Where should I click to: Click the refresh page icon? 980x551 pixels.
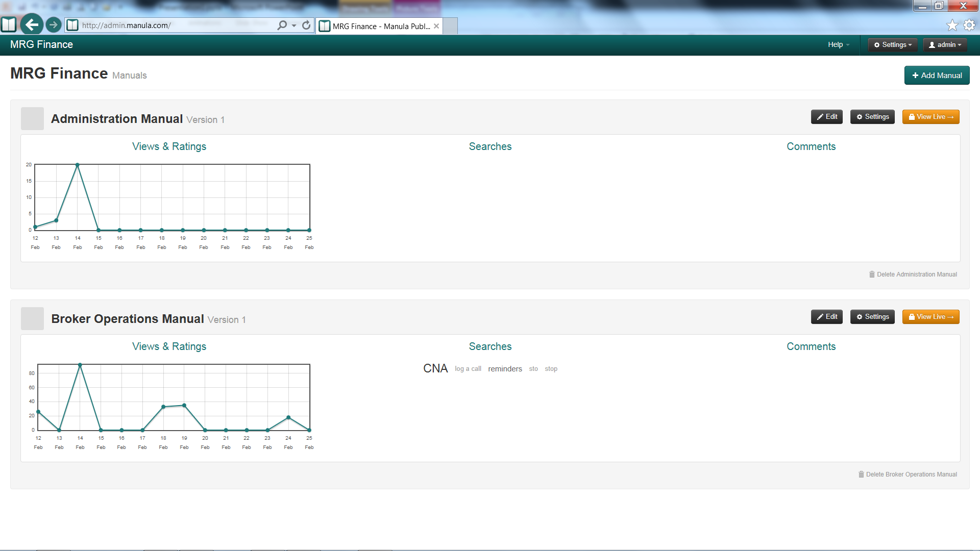pos(306,25)
